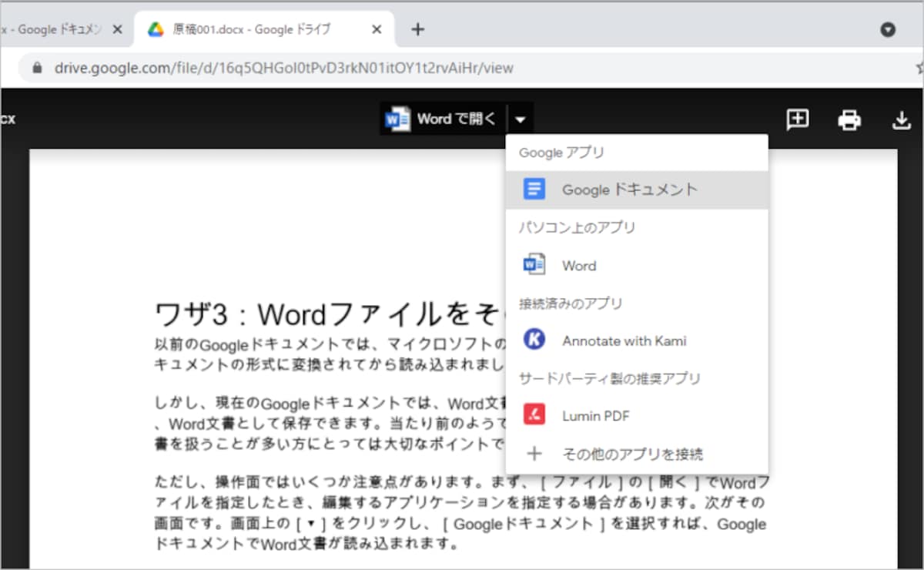This screenshot has height=570, width=924.
Task: Click the add comment icon in the top bar
Action: coord(797,119)
